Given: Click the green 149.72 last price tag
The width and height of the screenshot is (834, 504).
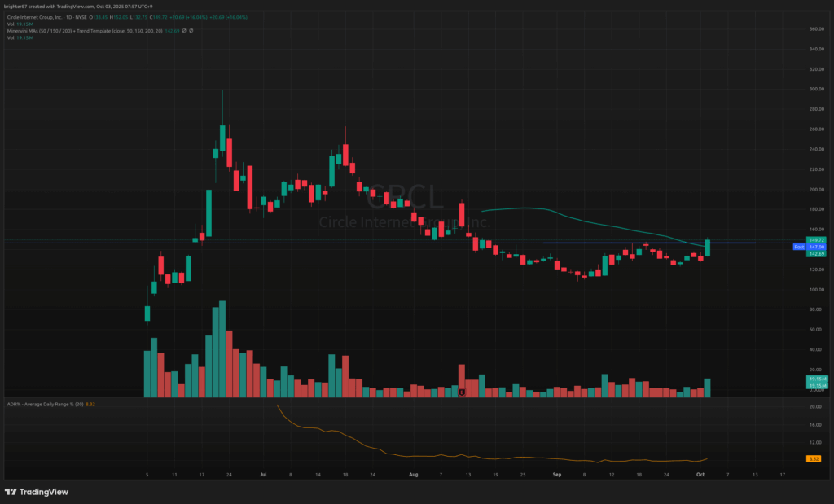Looking at the screenshot, I should pyautogui.click(x=815, y=240).
